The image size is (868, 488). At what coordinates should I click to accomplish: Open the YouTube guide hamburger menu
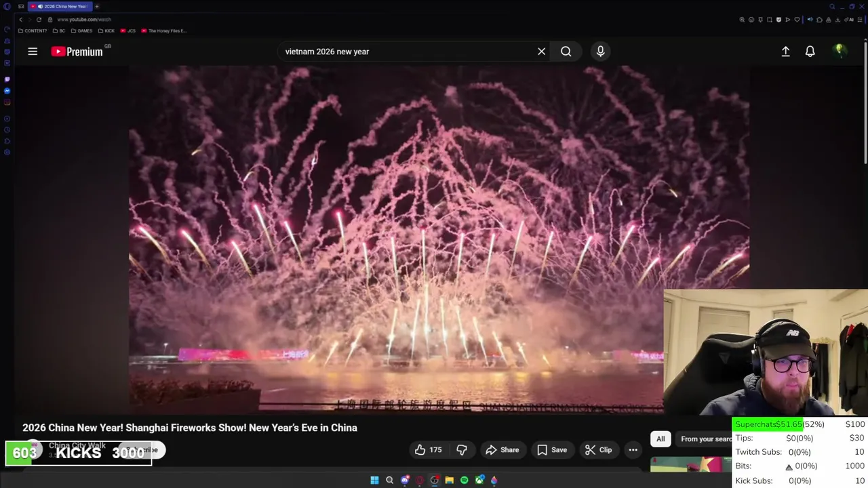(33, 52)
